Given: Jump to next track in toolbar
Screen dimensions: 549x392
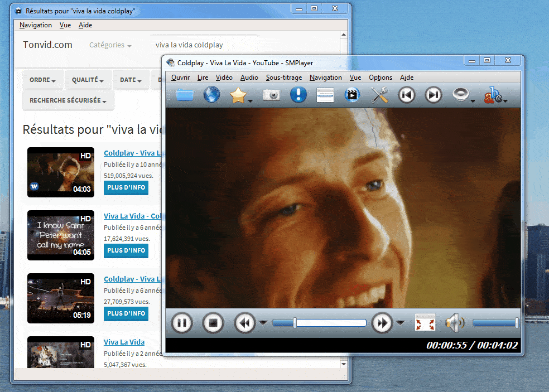Looking at the screenshot, I should click(434, 95).
